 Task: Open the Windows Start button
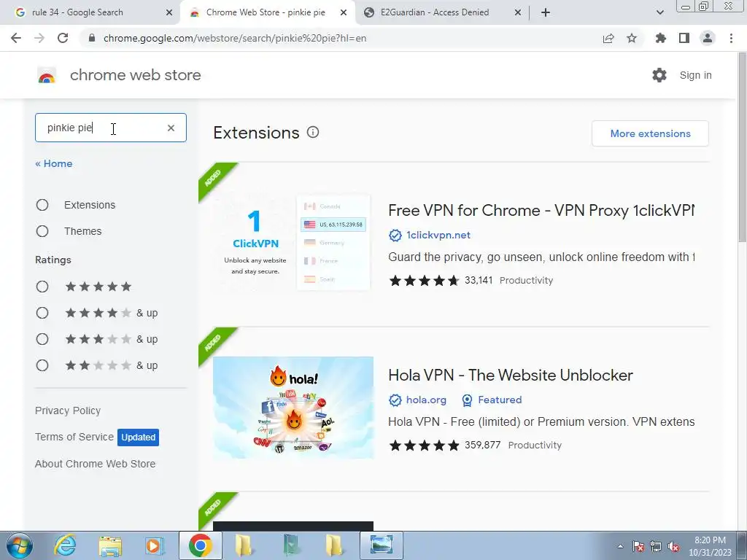tap(19, 545)
